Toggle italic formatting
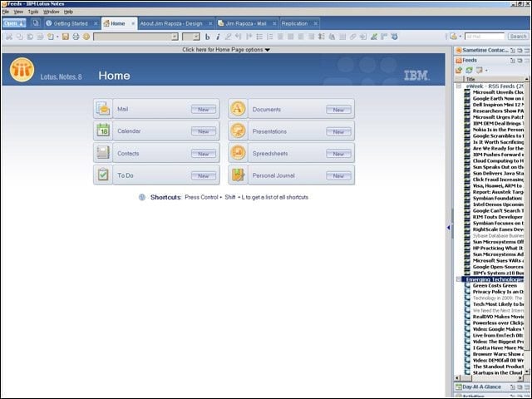Screen dimensions: 532x399 click(x=218, y=37)
